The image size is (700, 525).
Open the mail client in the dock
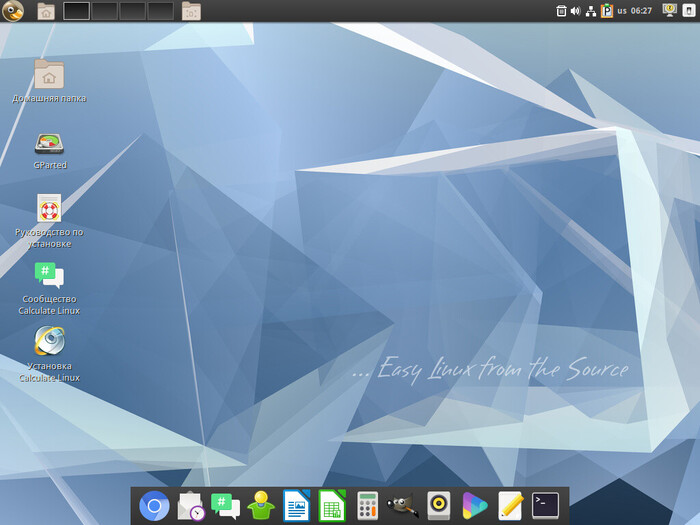click(x=191, y=506)
